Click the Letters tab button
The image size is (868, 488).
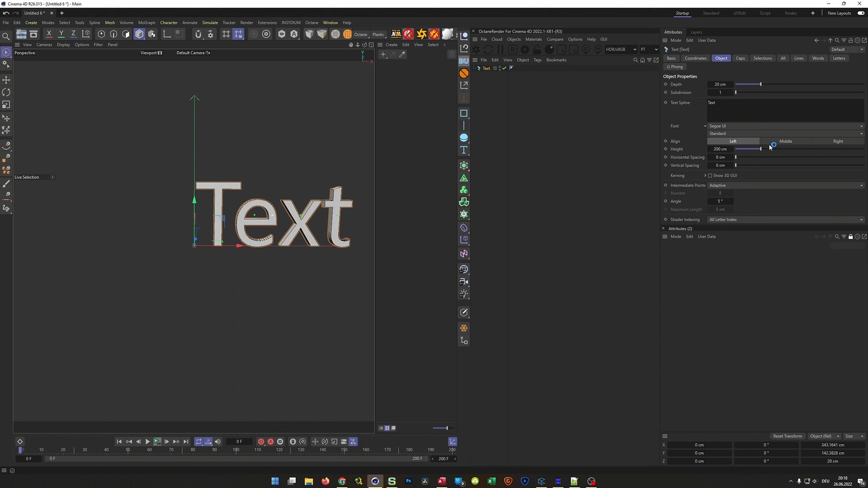[x=839, y=58]
